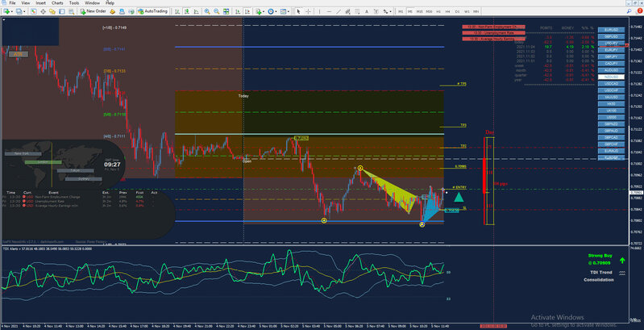Click the USDCAD symbol button
This screenshot has height=330, width=644.
tap(611, 83)
